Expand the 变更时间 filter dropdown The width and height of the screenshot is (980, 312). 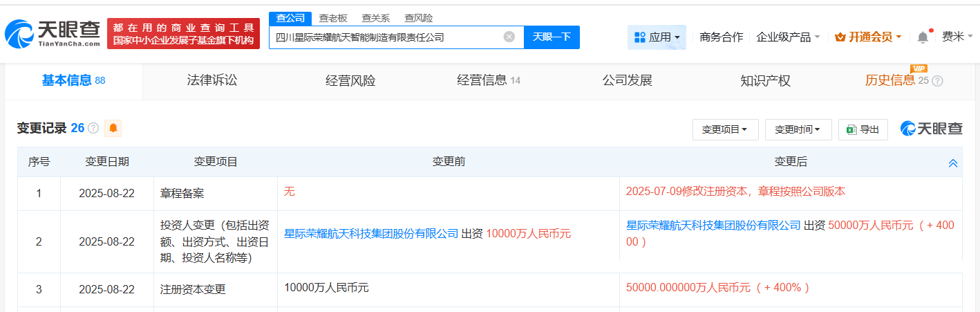[798, 129]
